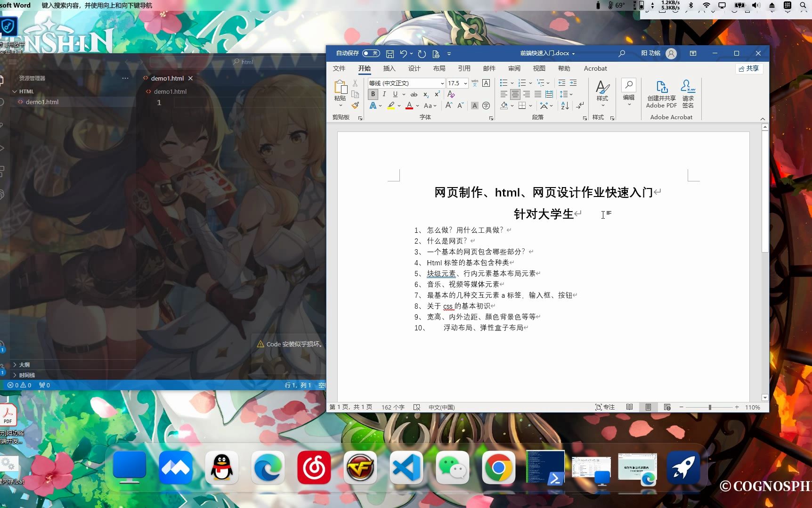Screen dimensions: 812x508
Task: Decrease font size with shrink font icon
Action: pyautogui.click(x=461, y=106)
